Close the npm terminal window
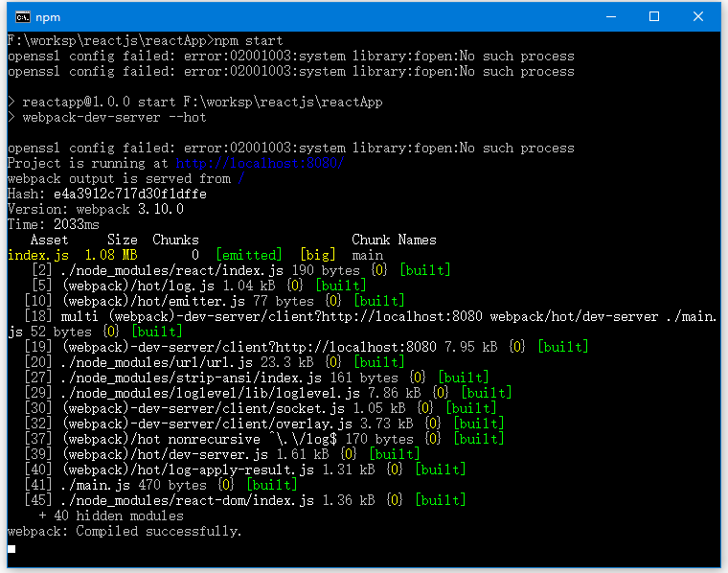This screenshot has height=573, width=728. (698, 16)
